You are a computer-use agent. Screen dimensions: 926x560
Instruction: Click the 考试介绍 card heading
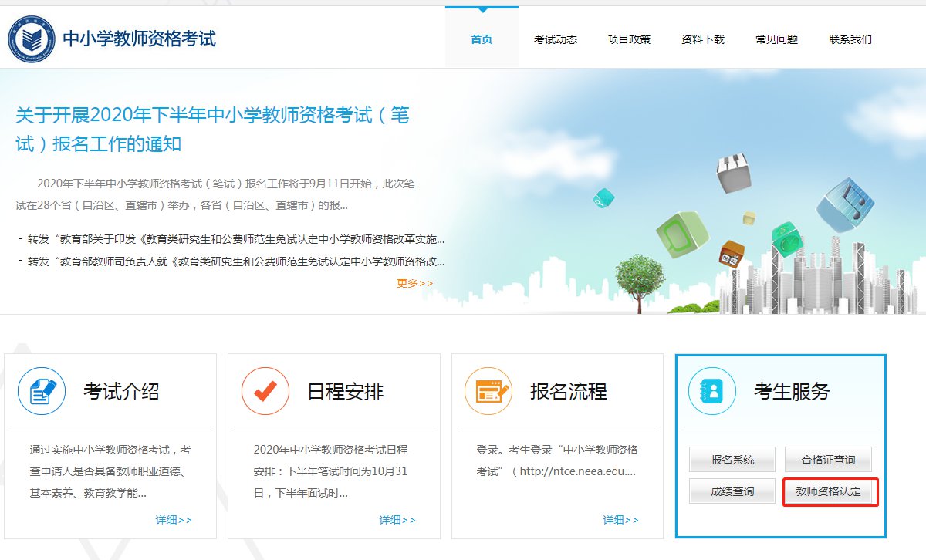pyautogui.click(x=121, y=392)
